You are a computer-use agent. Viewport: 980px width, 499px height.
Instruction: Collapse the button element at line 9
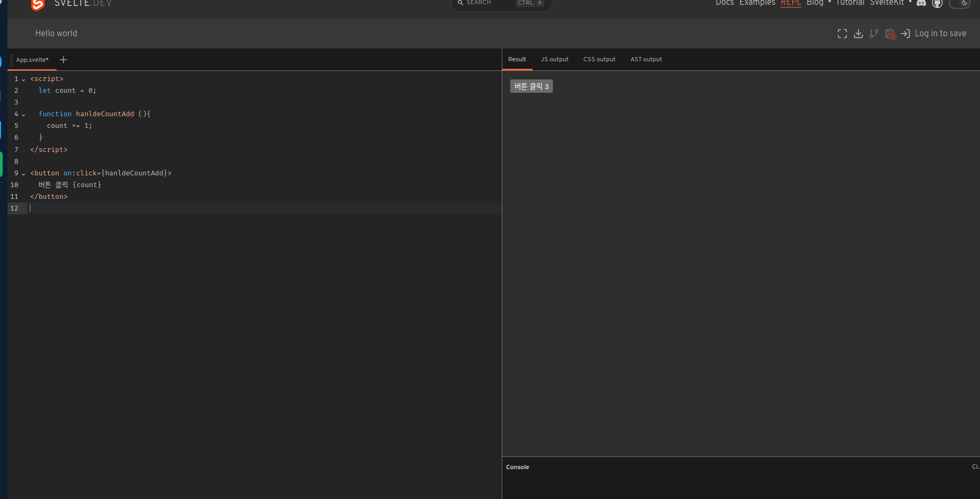pos(23,174)
